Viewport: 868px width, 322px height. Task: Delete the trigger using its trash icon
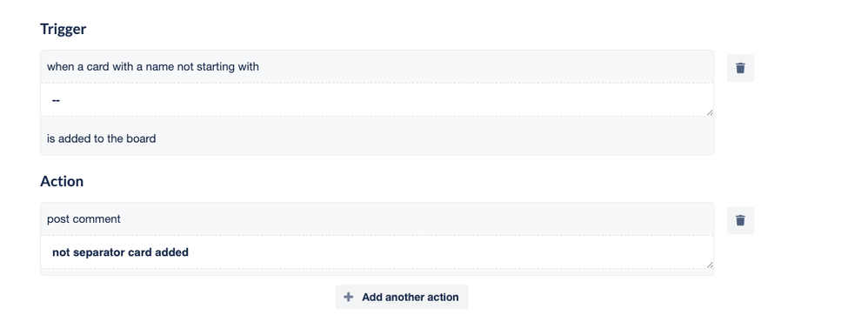(x=740, y=68)
